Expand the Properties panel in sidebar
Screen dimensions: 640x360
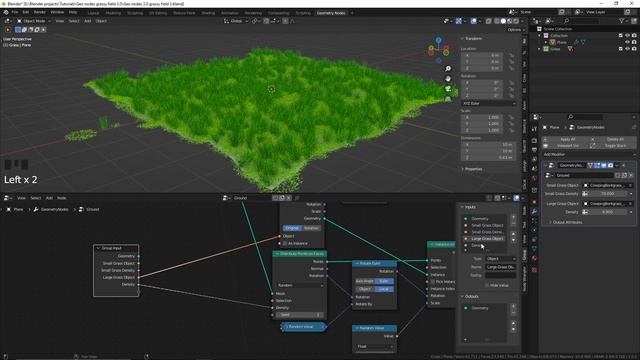click(x=473, y=169)
